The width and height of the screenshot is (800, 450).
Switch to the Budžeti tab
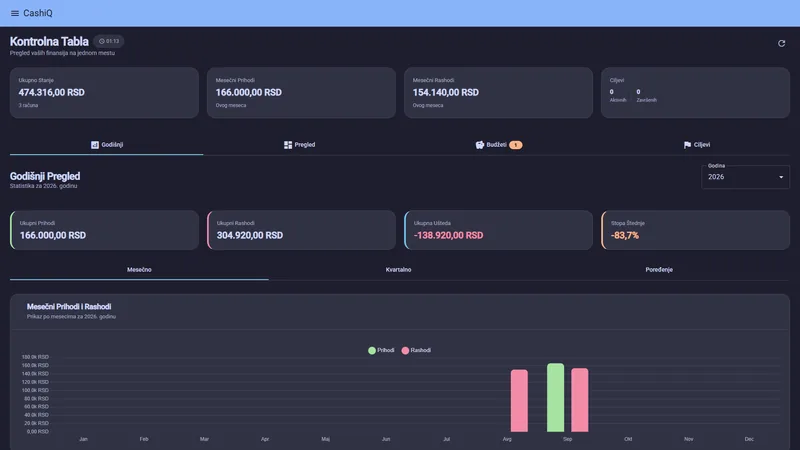[498, 145]
